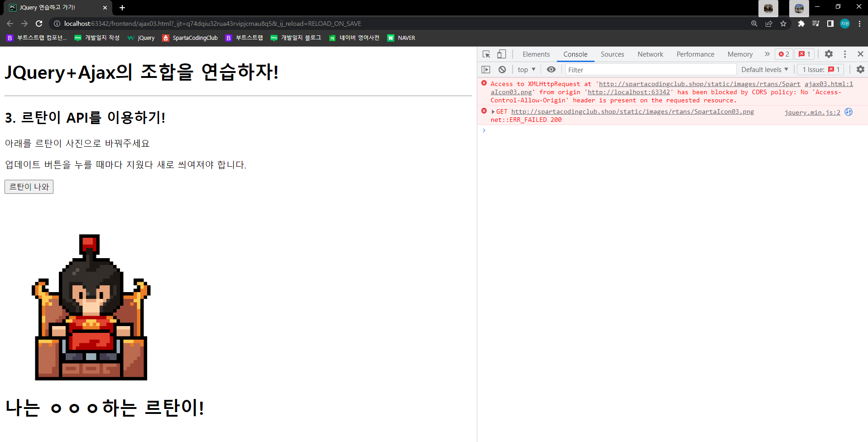The height and width of the screenshot is (442, 868).
Task: Click the console Filter input field
Action: (x=651, y=70)
